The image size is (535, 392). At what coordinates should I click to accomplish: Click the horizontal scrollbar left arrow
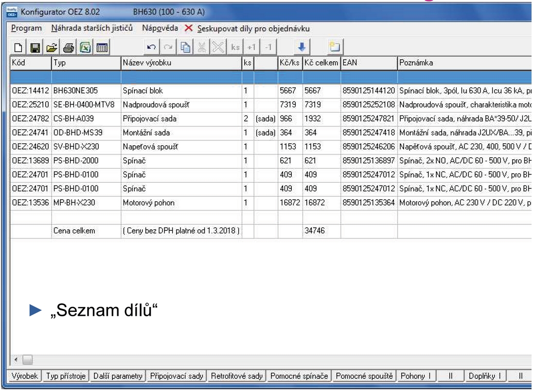16,359
